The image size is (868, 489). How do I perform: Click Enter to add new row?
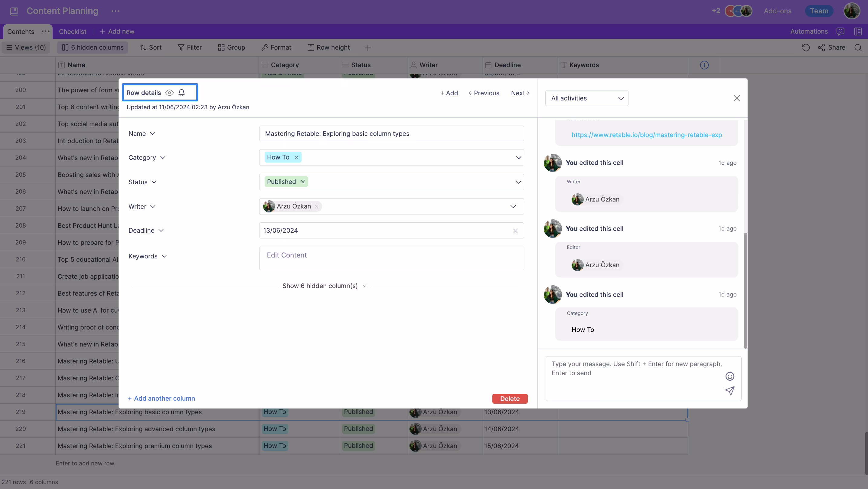86,463
